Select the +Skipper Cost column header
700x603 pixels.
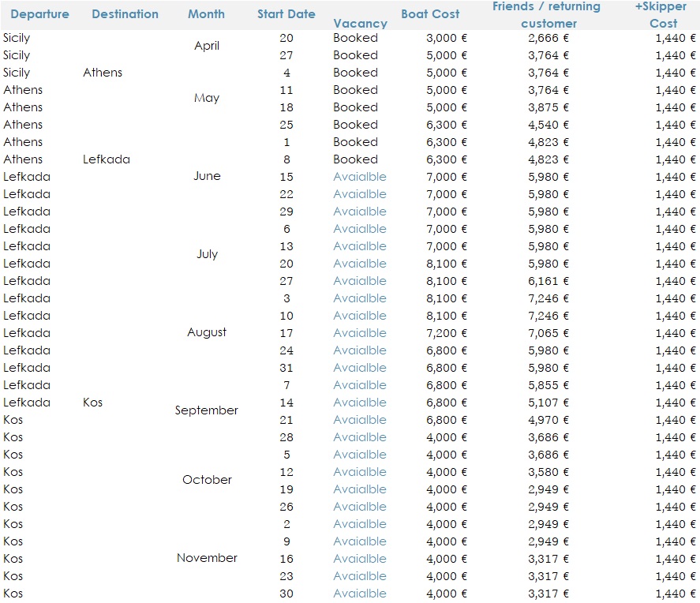click(x=662, y=15)
